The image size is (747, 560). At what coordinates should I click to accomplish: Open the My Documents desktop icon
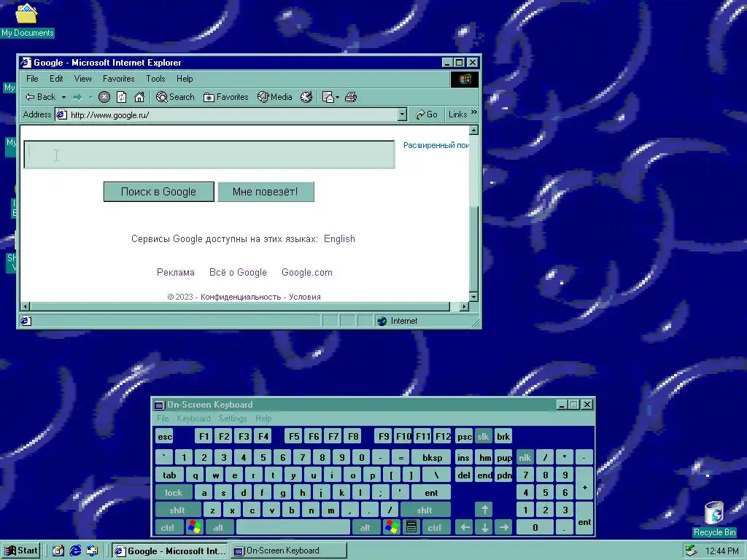pos(27,20)
